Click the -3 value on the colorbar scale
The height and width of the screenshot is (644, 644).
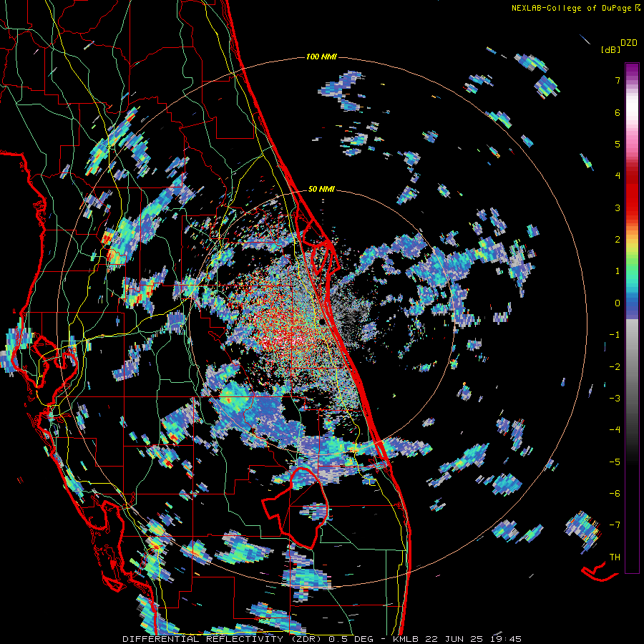point(615,398)
